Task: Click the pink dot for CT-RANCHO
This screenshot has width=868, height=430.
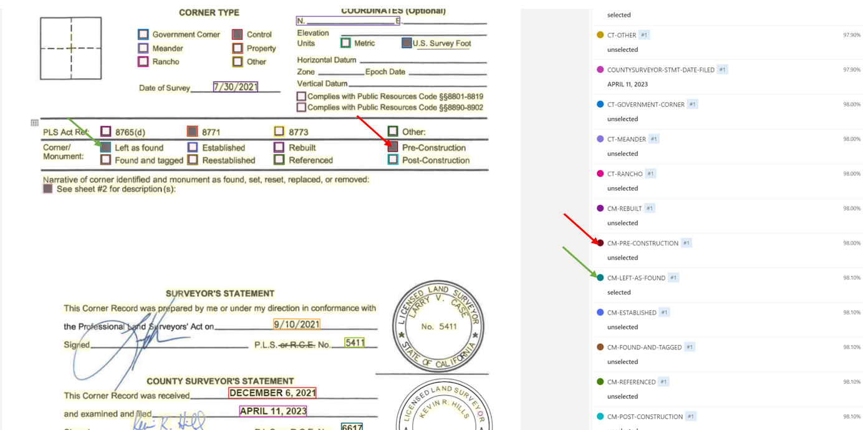Action: point(600,173)
